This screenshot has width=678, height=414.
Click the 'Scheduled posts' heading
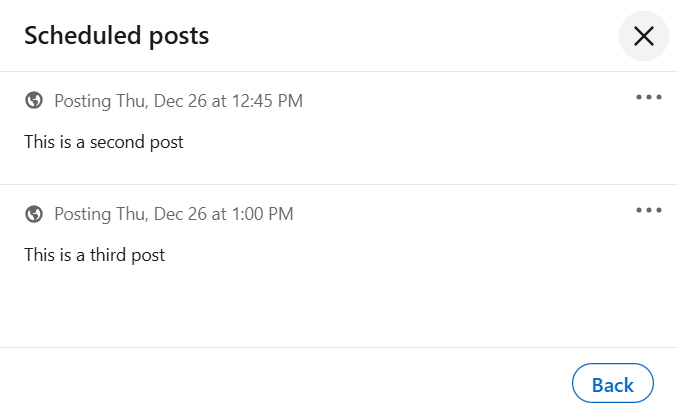[116, 35]
